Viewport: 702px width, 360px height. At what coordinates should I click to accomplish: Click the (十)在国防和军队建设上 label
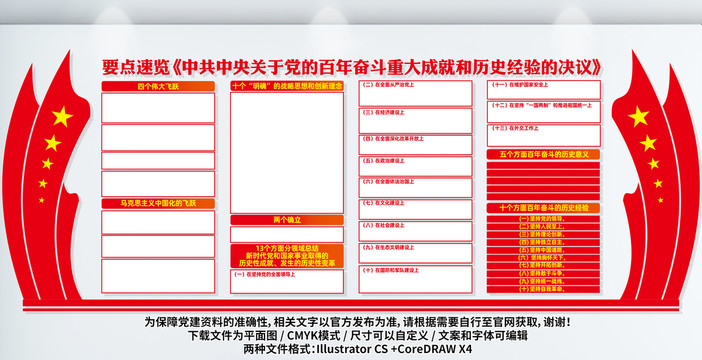pyautogui.click(x=390, y=270)
